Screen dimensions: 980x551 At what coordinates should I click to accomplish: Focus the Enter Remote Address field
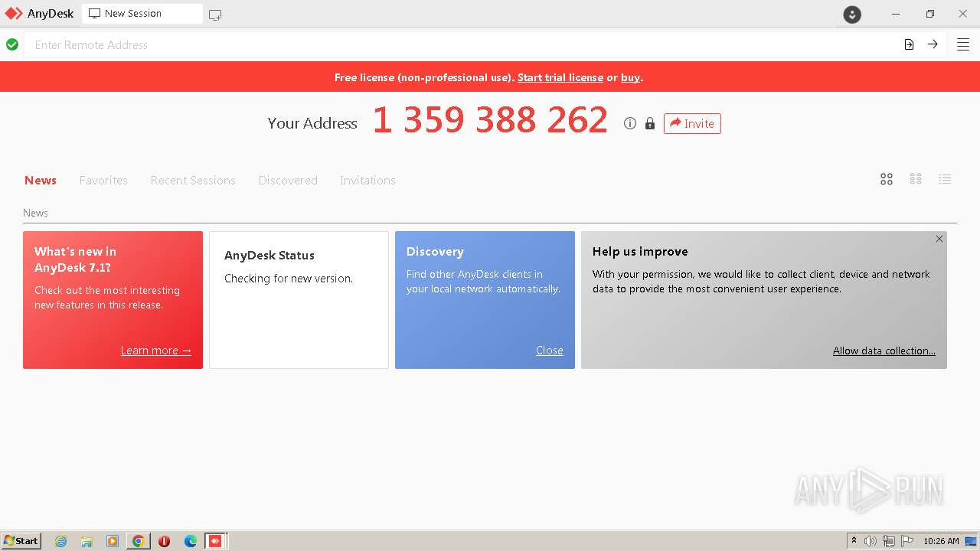(462, 44)
